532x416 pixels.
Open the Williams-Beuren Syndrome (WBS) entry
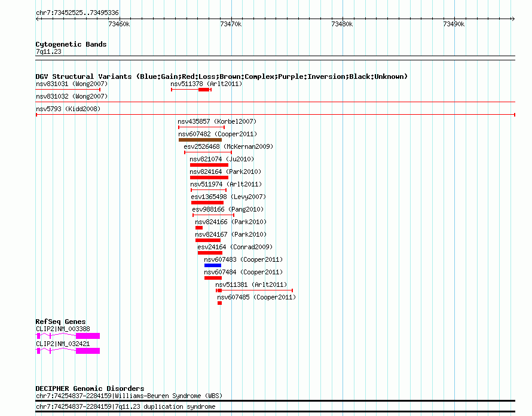tap(129, 396)
